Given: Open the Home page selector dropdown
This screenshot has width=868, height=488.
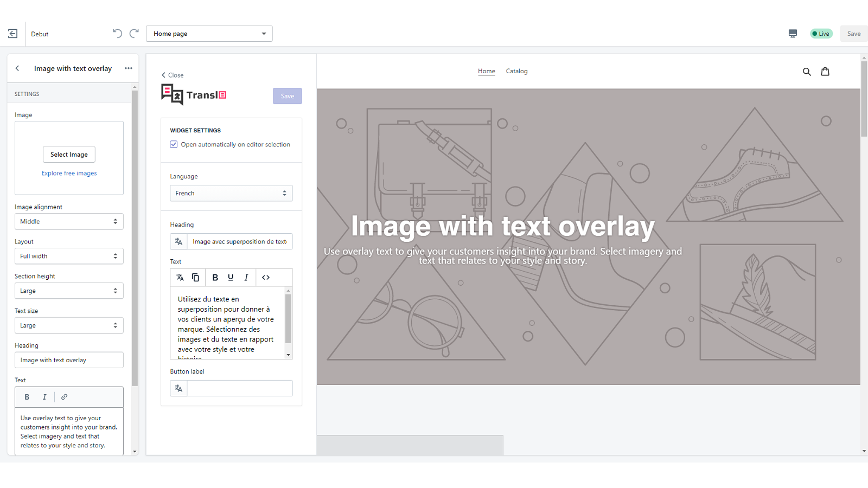Looking at the screenshot, I should click(209, 33).
